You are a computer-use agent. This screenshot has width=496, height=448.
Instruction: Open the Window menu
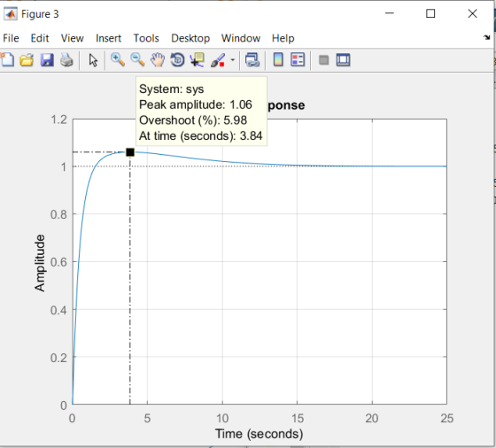[x=241, y=38]
